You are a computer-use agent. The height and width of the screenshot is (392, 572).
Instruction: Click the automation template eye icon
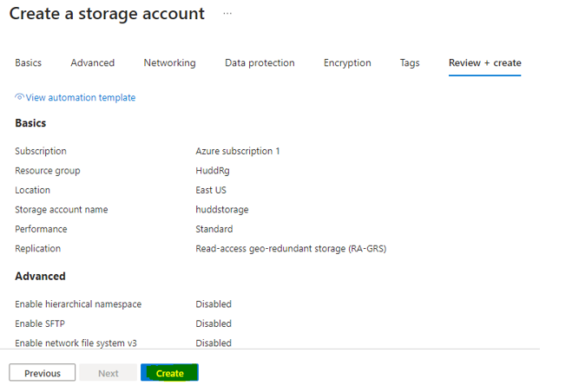click(19, 97)
